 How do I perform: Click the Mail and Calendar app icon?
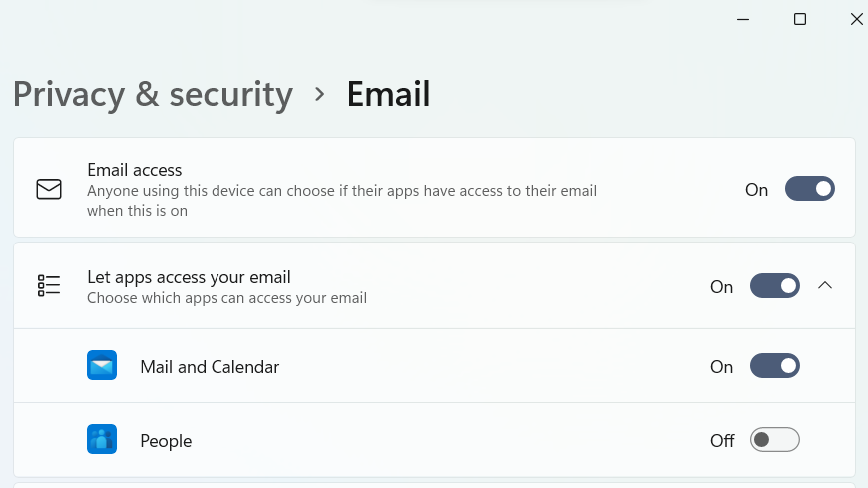tap(102, 366)
